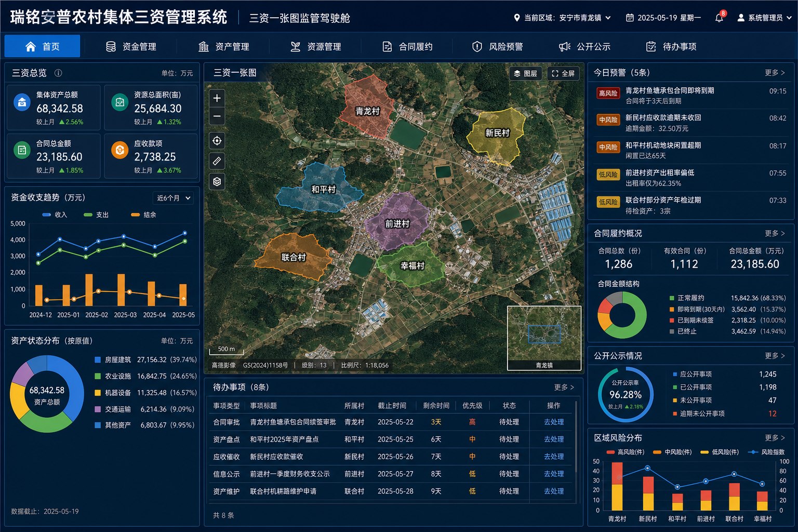
Task: Click the calendar icon beside the date
Action: click(x=630, y=18)
